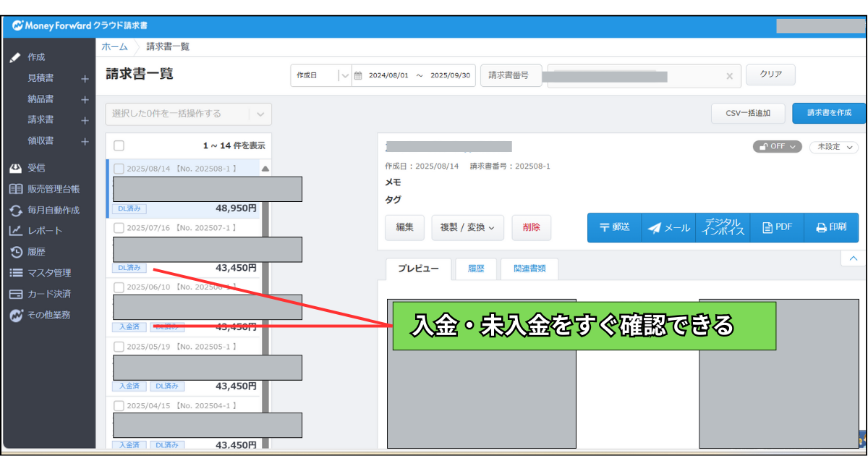Click the 編集 button
The image size is (868, 456).
405,227
